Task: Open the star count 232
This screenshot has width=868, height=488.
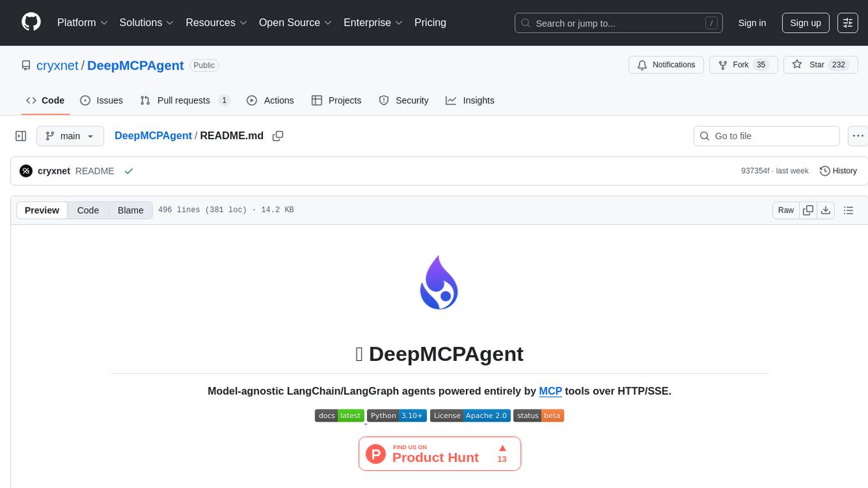Action: click(x=838, y=65)
